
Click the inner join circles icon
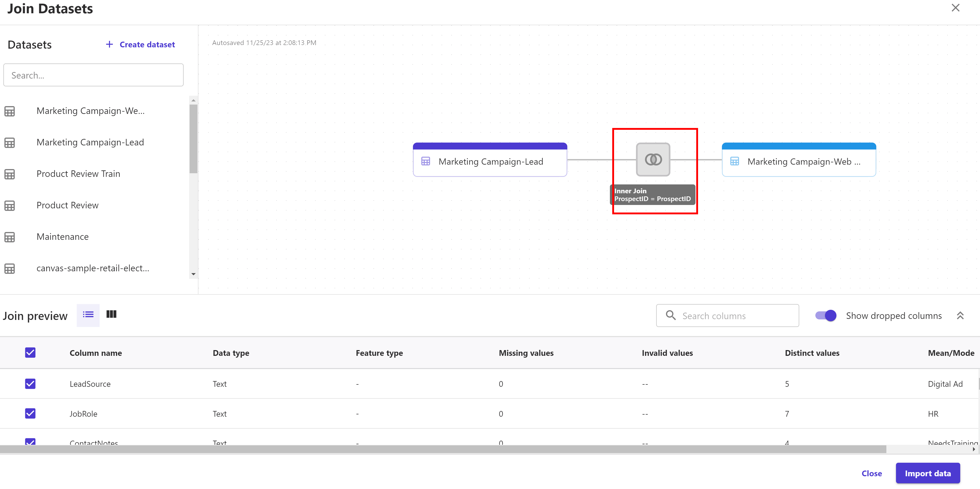[x=653, y=159]
